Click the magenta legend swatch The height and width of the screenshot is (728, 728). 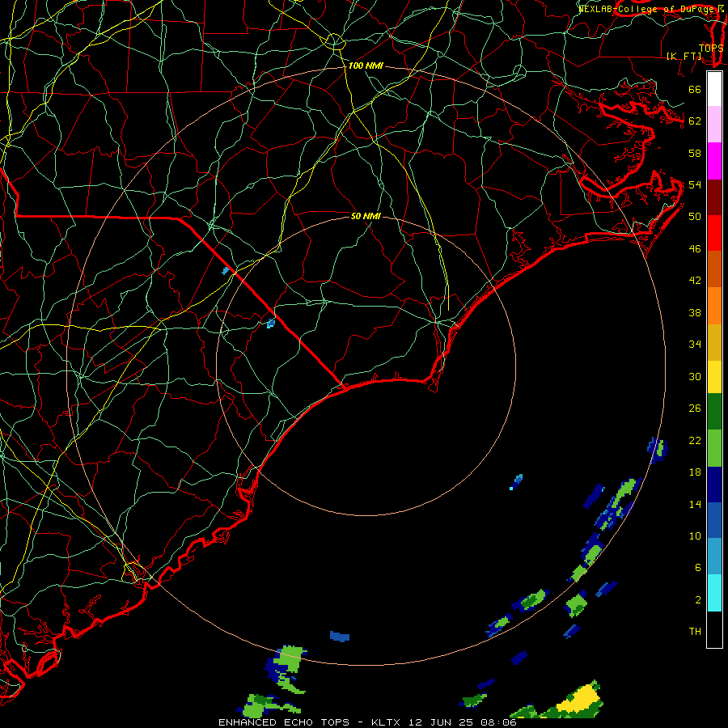click(714, 161)
